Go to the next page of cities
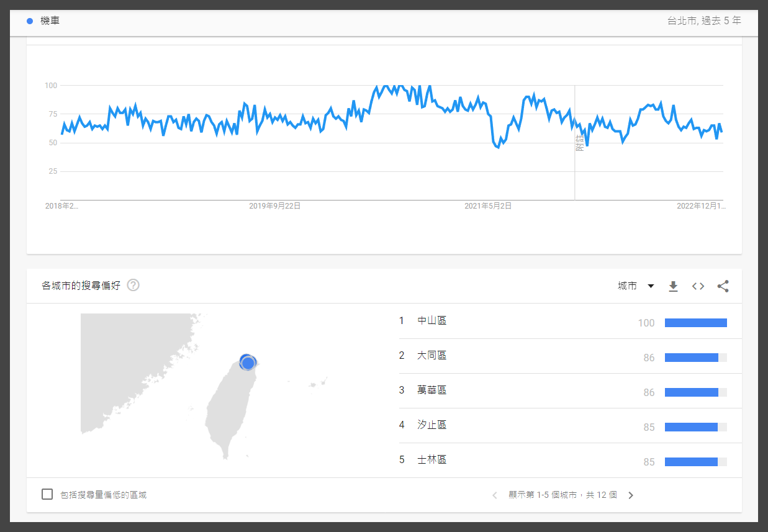 pyautogui.click(x=631, y=495)
